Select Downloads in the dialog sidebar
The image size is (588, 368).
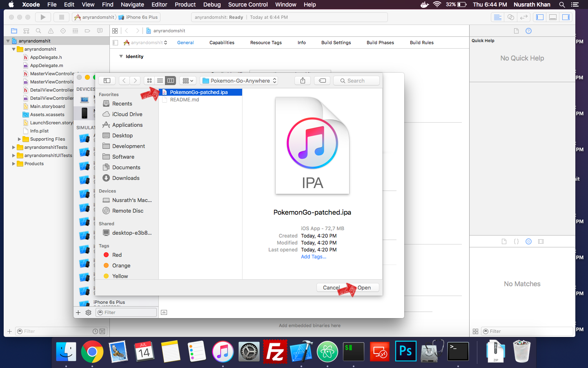(126, 178)
